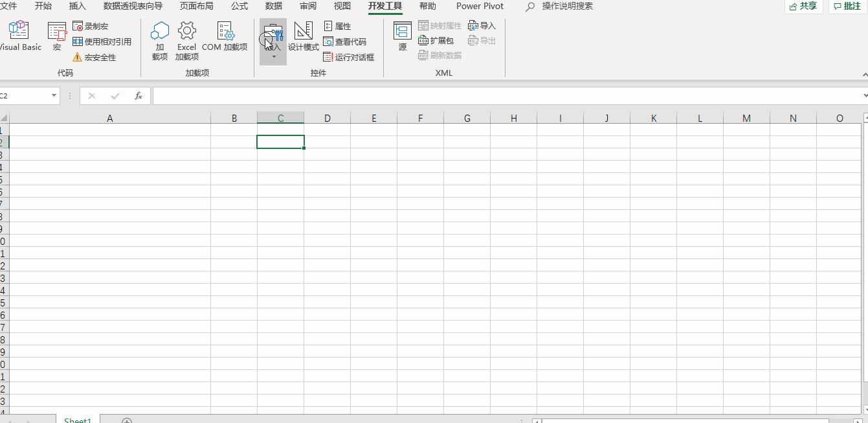Open the Power Pivot tab
The image size is (868, 423).
click(480, 6)
